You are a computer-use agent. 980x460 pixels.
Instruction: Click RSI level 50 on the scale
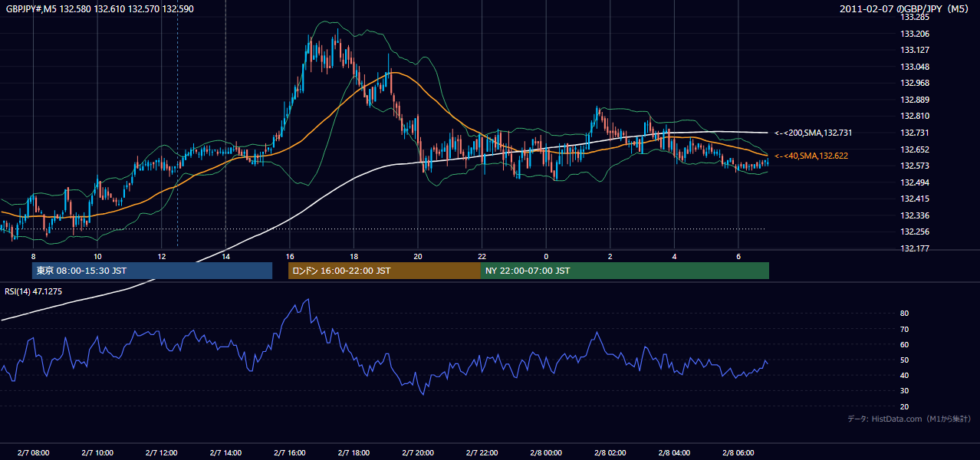pyautogui.click(x=904, y=360)
